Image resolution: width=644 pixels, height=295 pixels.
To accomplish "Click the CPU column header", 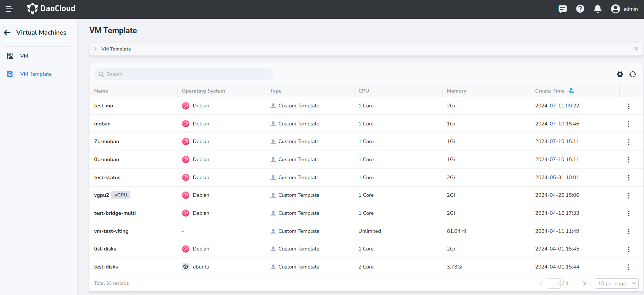I will click(x=364, y=91).
